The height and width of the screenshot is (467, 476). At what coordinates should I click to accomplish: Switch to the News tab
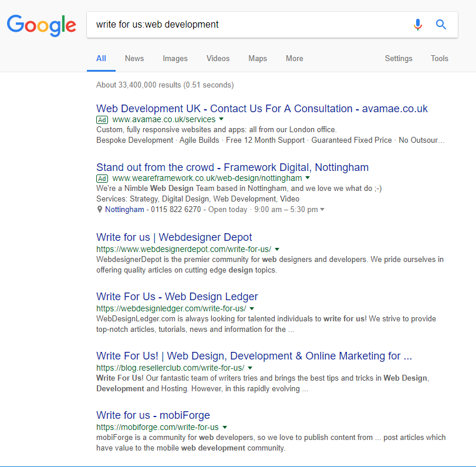click(x=134, y=58)
